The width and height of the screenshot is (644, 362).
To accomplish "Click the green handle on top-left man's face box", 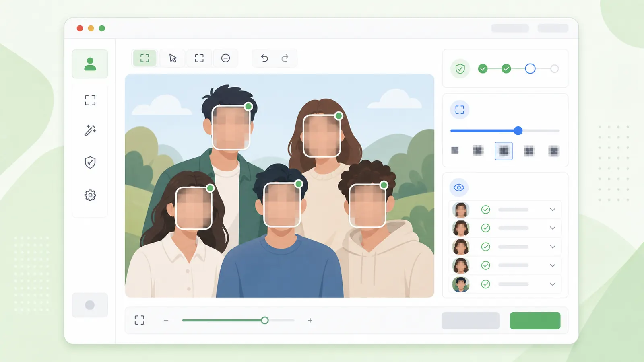I will tap(248, 106).
